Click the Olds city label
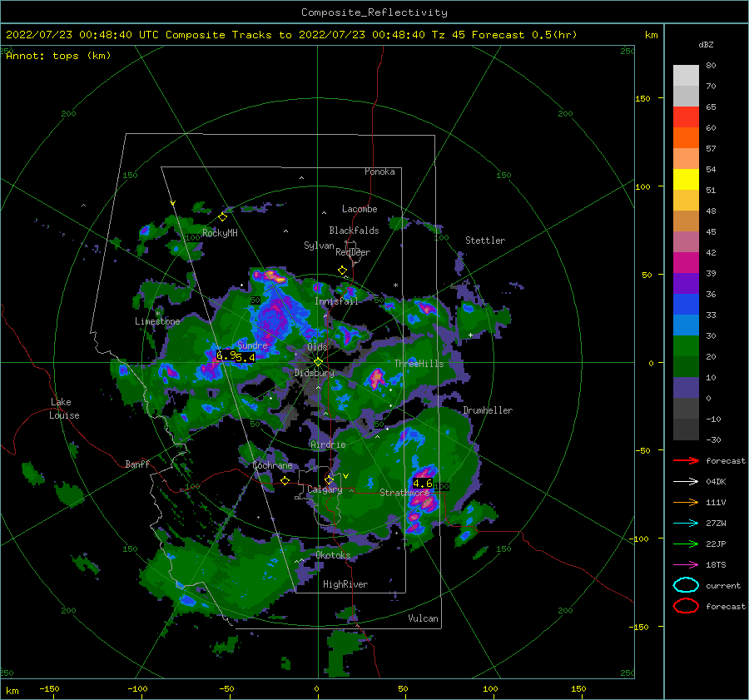This screenshot has height=700, width=749. coord(317,347)
